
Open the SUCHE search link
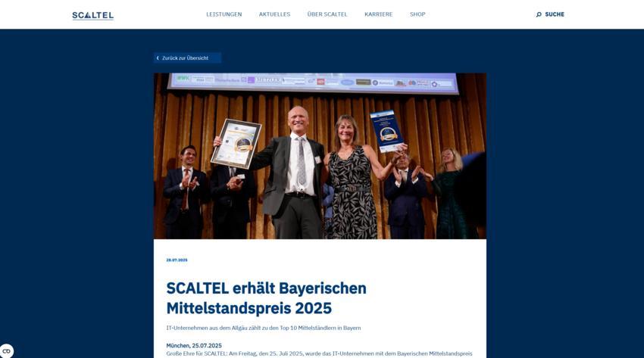[555, 14]
